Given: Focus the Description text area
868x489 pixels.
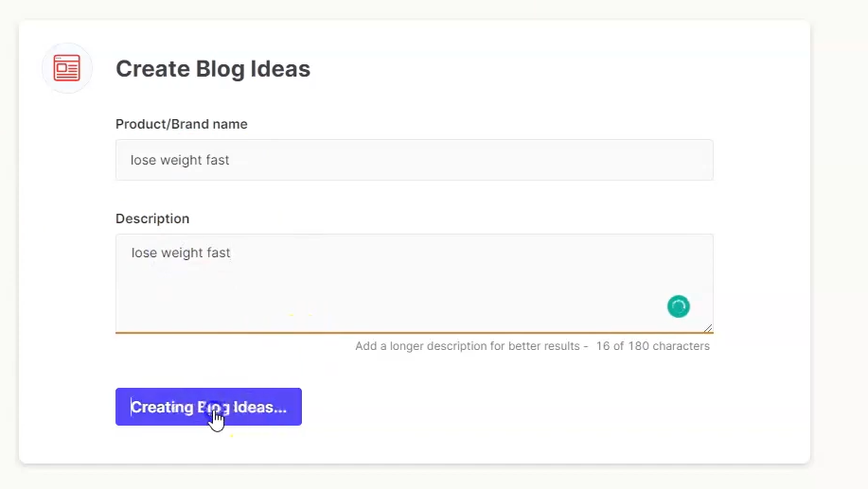Looking at the screenshot, I should tap(414, 284).
